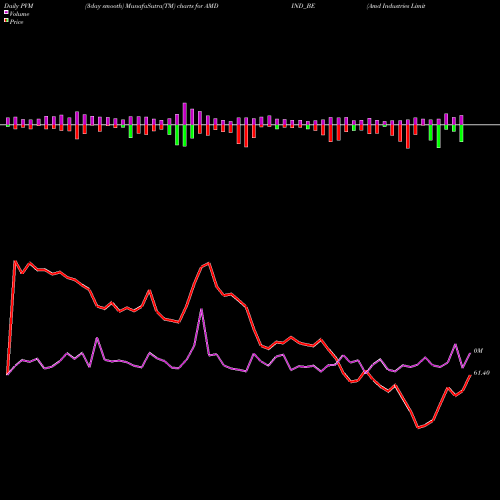This screenshot has height=500, width=500.
Task: Click the 'IND_BE' symbol text
Action: [303, 6]
